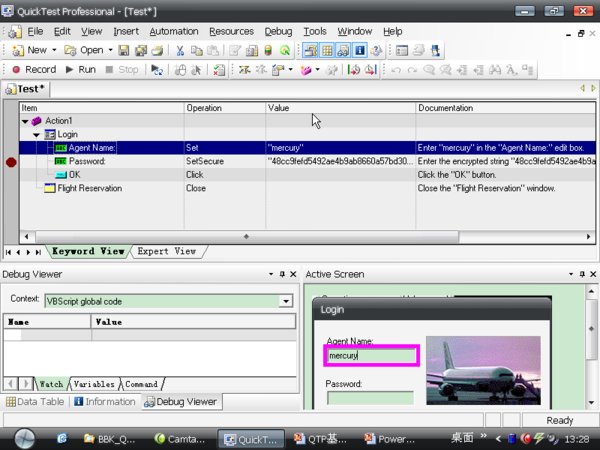Image resolution: width=600 pixels, height=450 pixels.
Task: Switch to the Data Table tab
Action: [35, 401]
